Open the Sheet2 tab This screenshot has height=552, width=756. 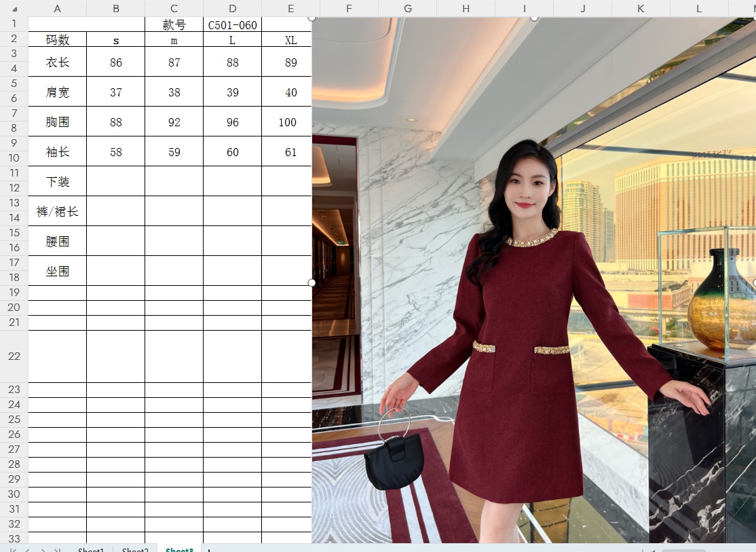(x=135, y=550)
